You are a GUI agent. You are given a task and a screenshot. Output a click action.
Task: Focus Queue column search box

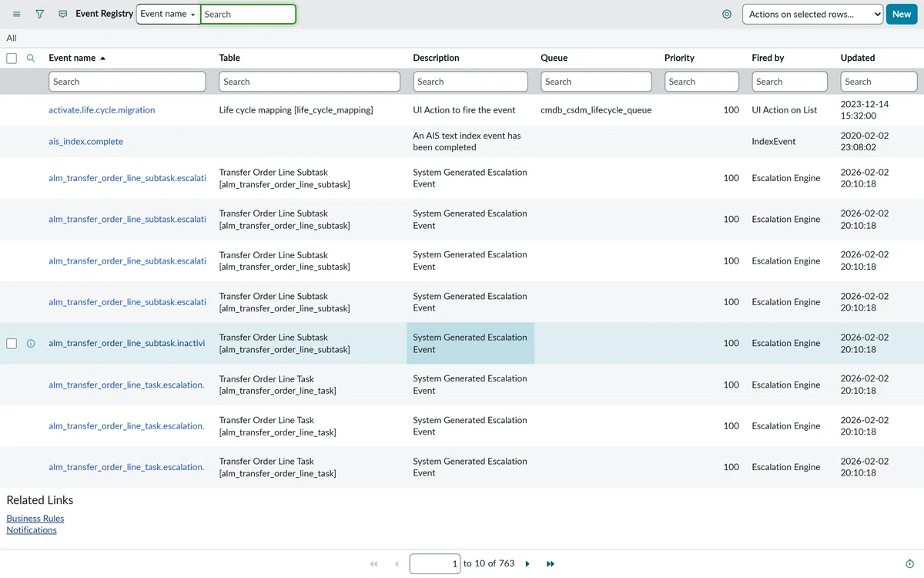point(596,82)
